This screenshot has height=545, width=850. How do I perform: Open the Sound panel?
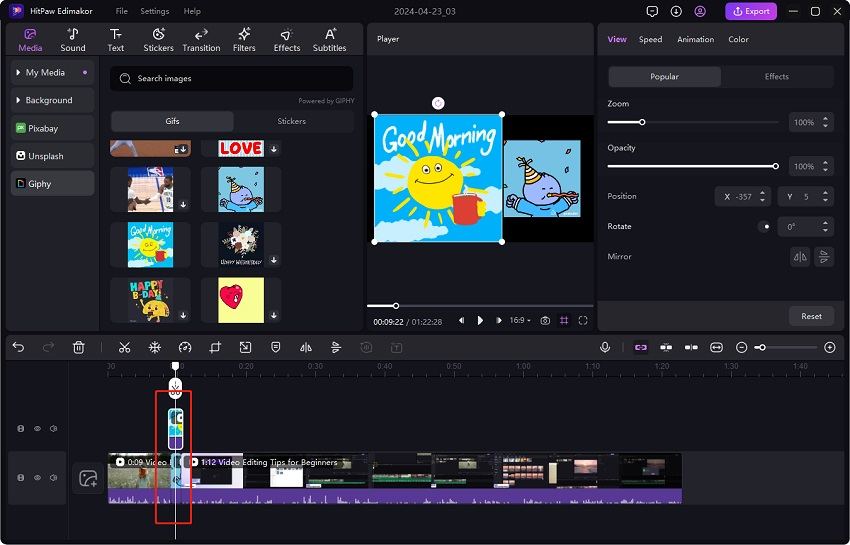click(x=73, y=40)
